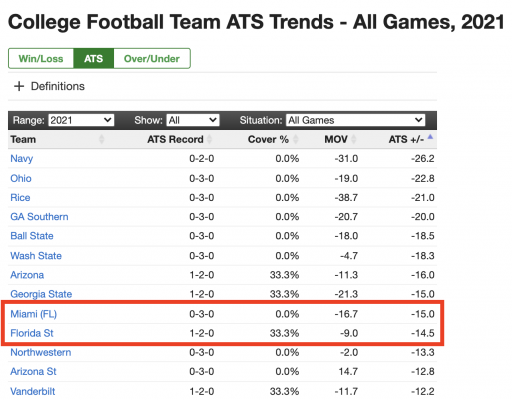Image resolution: width=512 pixels, height=400 pixels.
Task: Sort by ATS Record column arrows
Action: pyautogui.click(x=209, y=139)
